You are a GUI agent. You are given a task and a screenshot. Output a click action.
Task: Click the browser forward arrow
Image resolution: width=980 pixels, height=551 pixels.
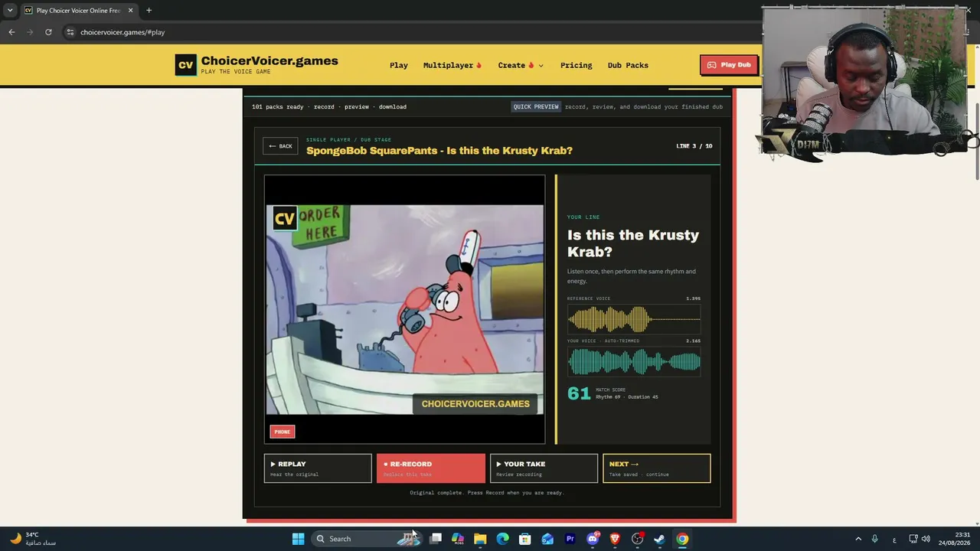[x=30, y=32]
